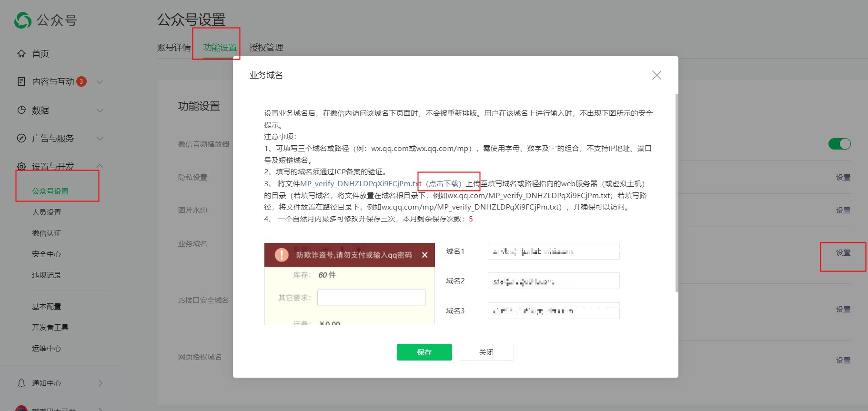Open 安全中心 in the sidebar
This screenshot has width=868, height=411.
[47, 254]
